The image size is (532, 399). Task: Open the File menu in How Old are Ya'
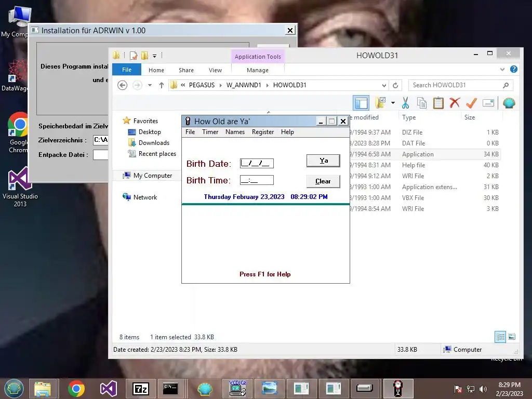tap(190, 132)
